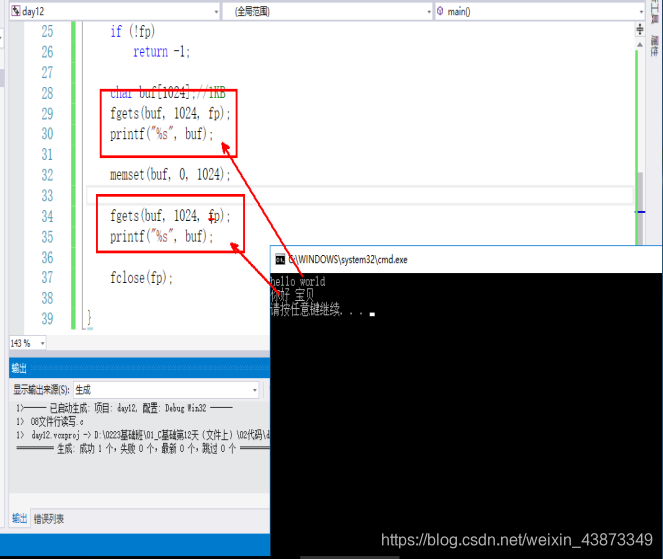Click line number 36 in the margin

tap(47, 257)
